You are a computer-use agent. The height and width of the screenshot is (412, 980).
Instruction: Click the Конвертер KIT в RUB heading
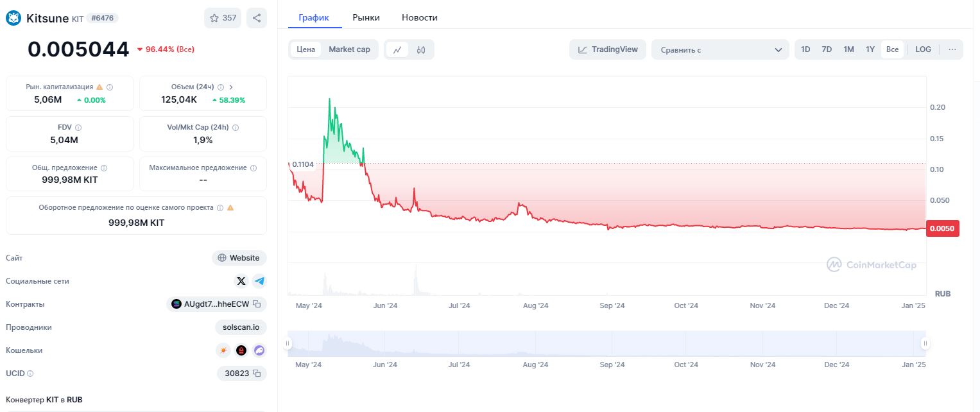tap(44, 400)
